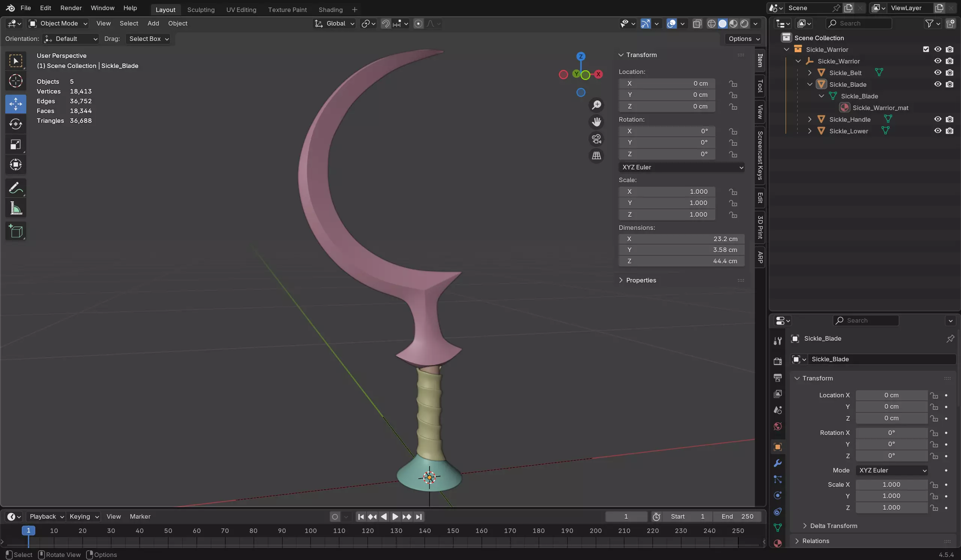Open the World properties globe icon

pyautogui.click(x=778, y=426)
